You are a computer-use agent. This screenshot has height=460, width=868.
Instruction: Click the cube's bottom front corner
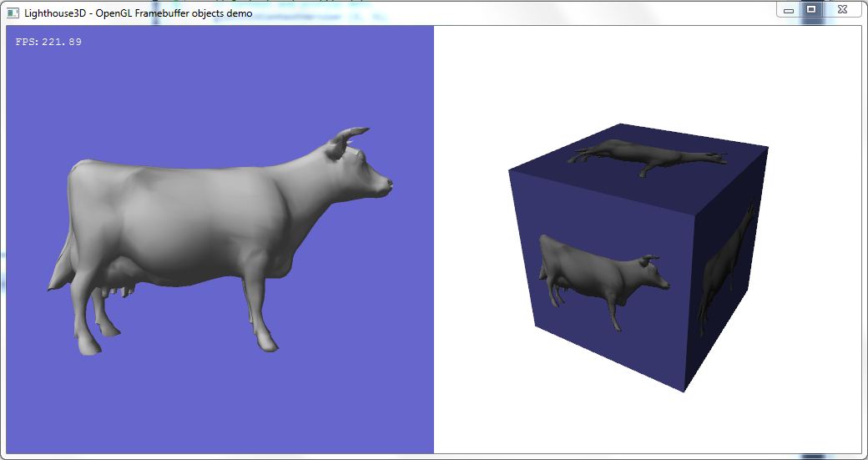click(684, 389)
